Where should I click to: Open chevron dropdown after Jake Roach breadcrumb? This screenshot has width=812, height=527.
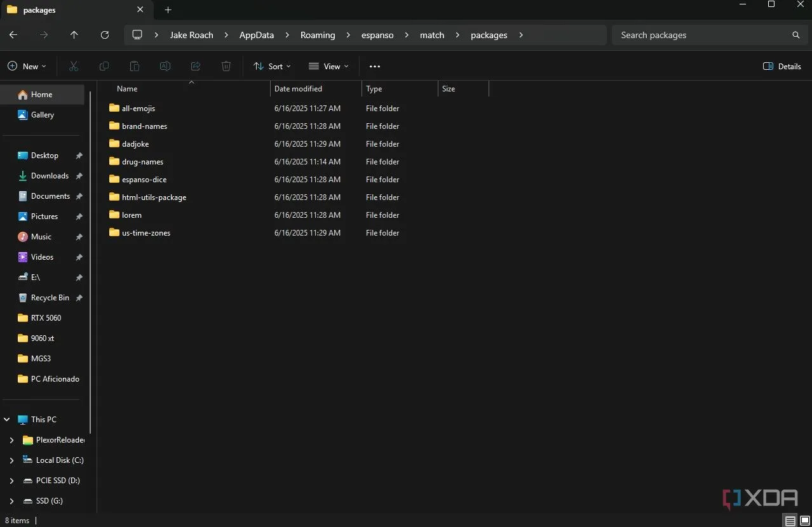click(x=226, y=35)
